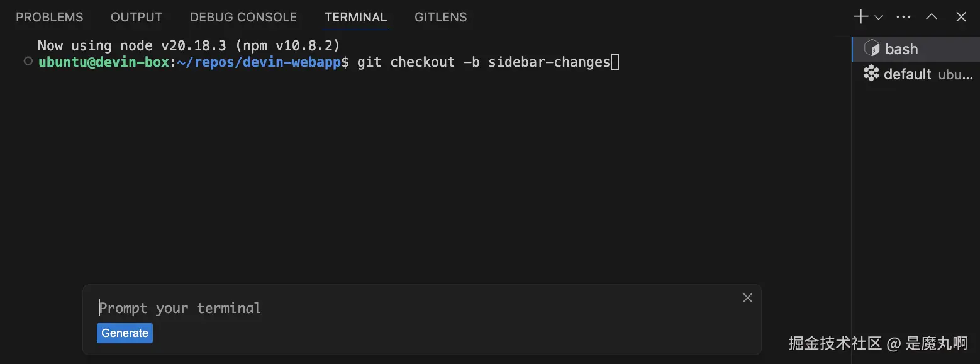Create a new terminal with plus icon

[x=860, y=17]
